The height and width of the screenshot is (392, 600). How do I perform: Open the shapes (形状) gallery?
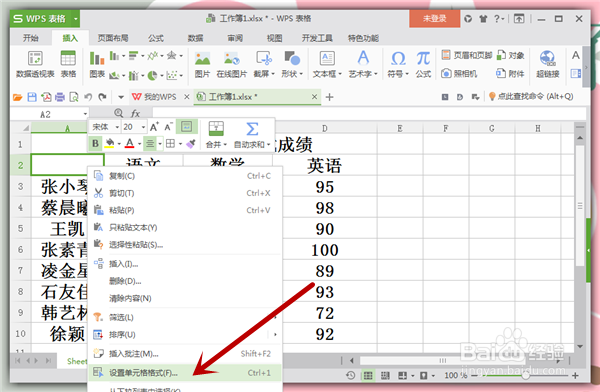click(x=292, y=64)
